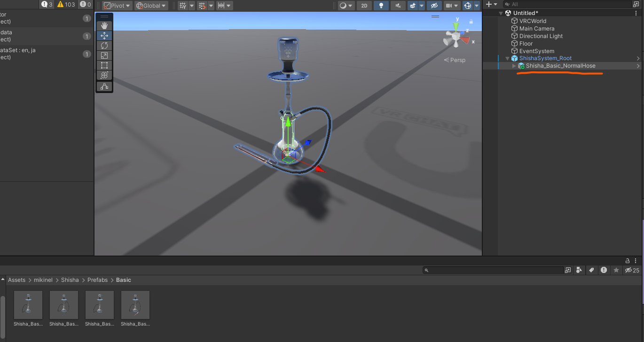The image size is (644, 342).
Task: Toggle 2D view mode
Action: (x=364, y=6)
